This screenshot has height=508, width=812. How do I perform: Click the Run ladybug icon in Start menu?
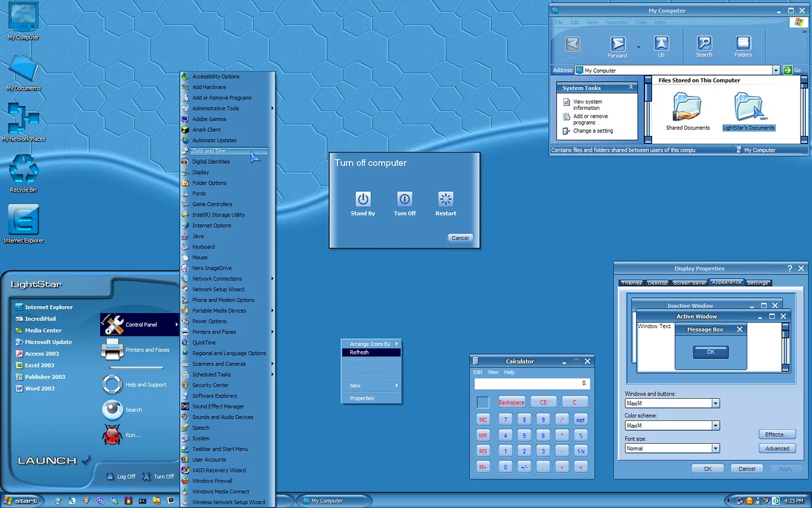pyautogui.click(x=112, y=435)
